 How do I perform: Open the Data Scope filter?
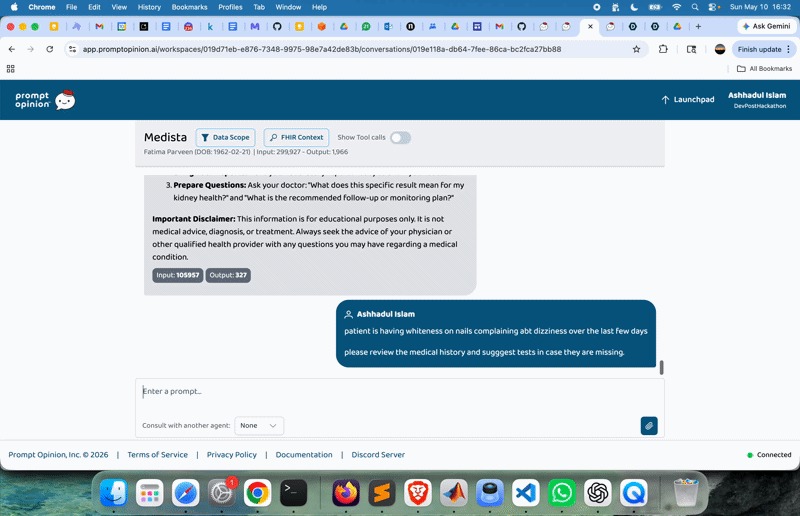click(226, 138)
